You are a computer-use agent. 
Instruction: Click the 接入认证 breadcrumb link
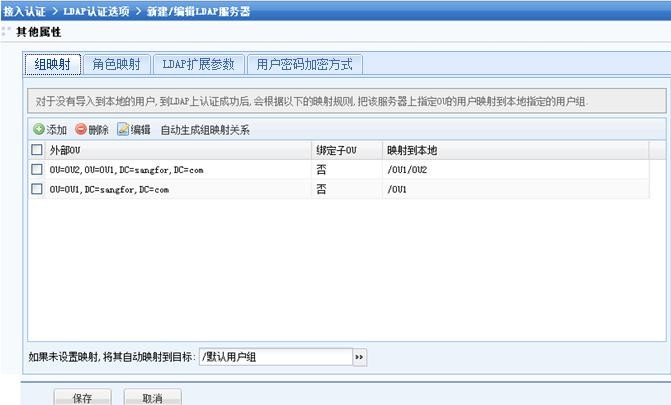coord(25,10)
